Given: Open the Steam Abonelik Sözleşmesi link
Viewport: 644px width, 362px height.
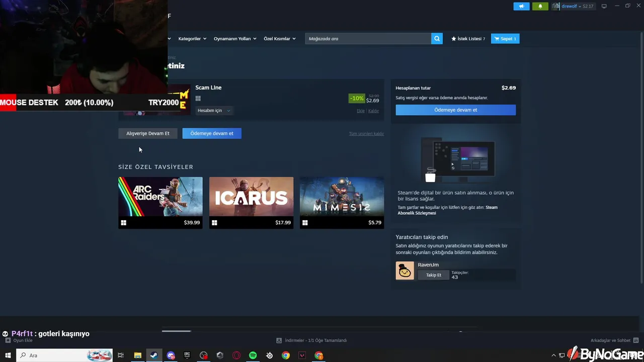Looking at the screenshot, I should click(447, 210).
